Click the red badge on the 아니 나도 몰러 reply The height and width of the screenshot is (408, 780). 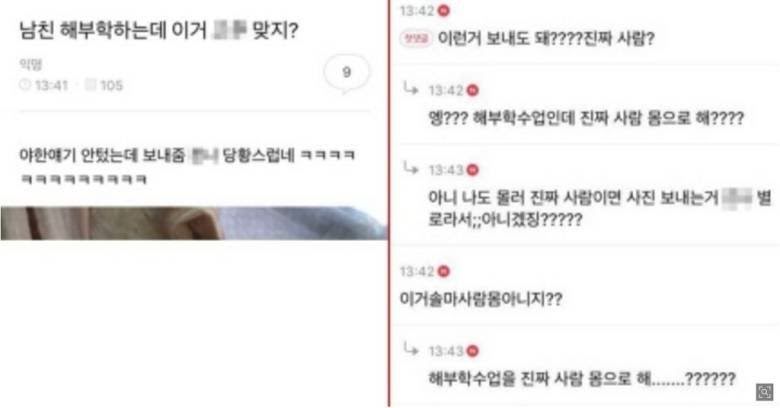point(473,170)
